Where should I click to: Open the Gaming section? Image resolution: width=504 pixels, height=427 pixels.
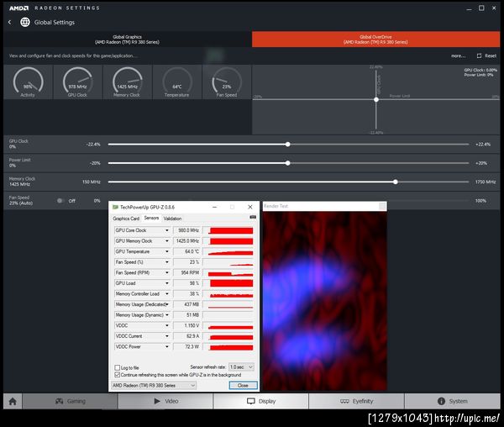pos(70,401)
